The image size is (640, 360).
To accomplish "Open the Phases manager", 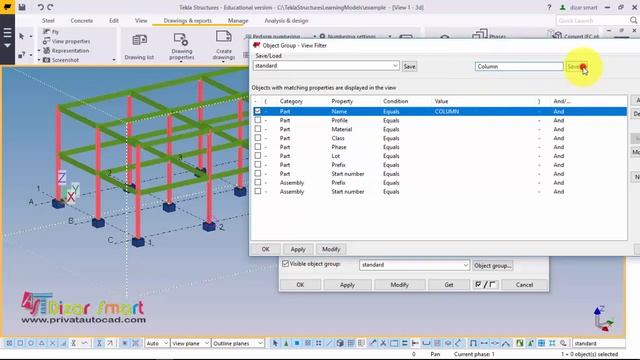I will [489, 35].
